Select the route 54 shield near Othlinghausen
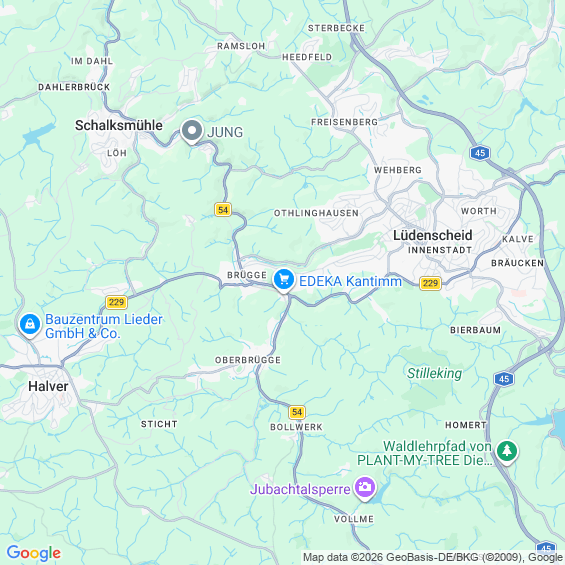This screenshot has width=565, height=565. coord(223,210)
